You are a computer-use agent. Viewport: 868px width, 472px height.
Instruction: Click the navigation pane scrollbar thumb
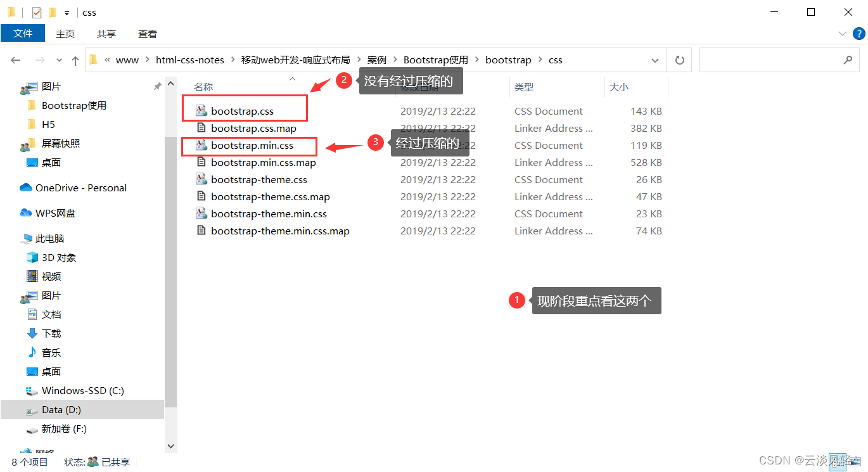click(170, 271)
